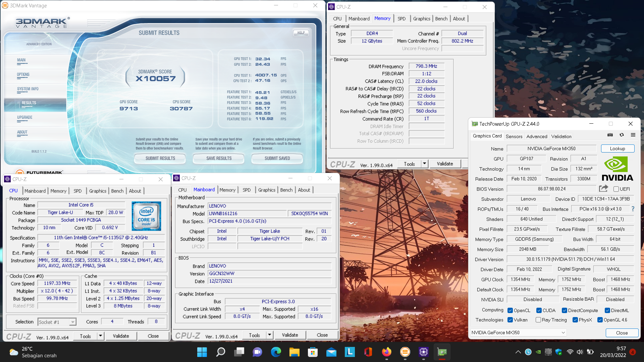Toggle the OpenGL 4.6 checkbox
The width and height of the screenshot is (644, 362).
click(x=600, y=320)
